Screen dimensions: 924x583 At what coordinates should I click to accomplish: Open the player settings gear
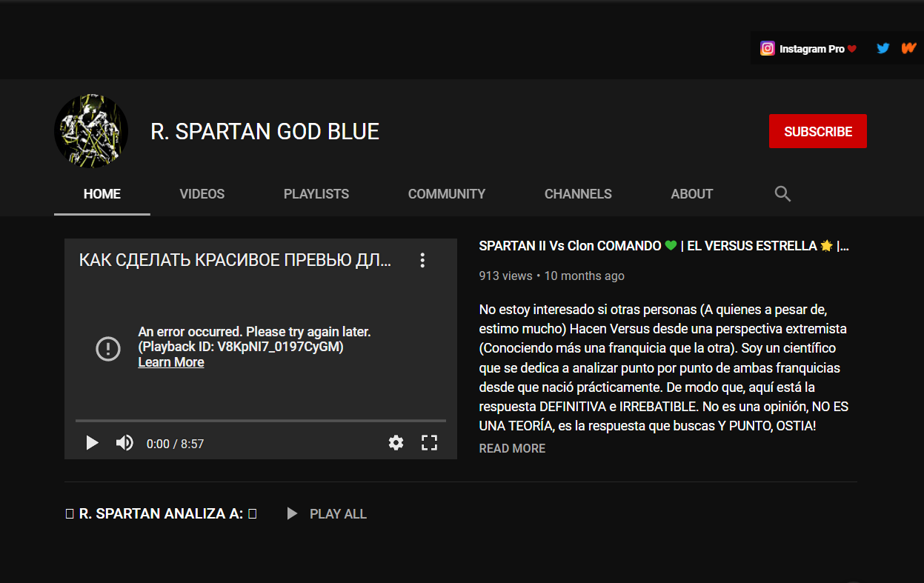(396, 443)
